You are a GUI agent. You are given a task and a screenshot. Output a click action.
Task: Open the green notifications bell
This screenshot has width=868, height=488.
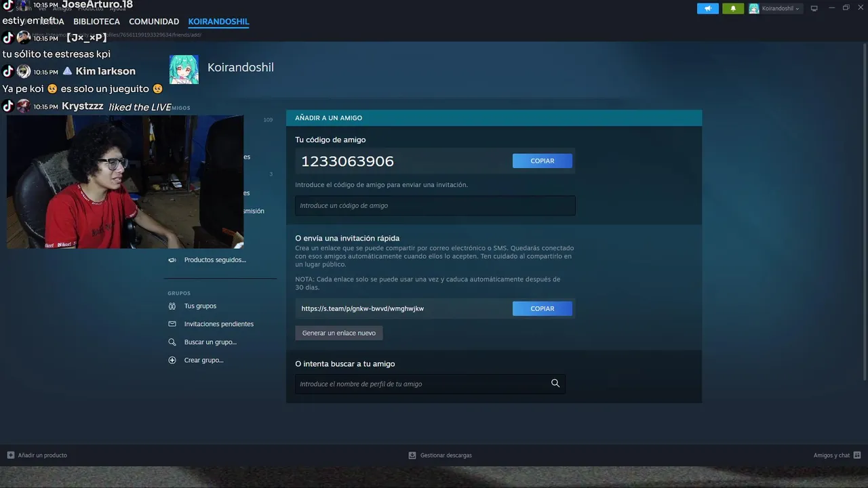click(x=733, y=9)
